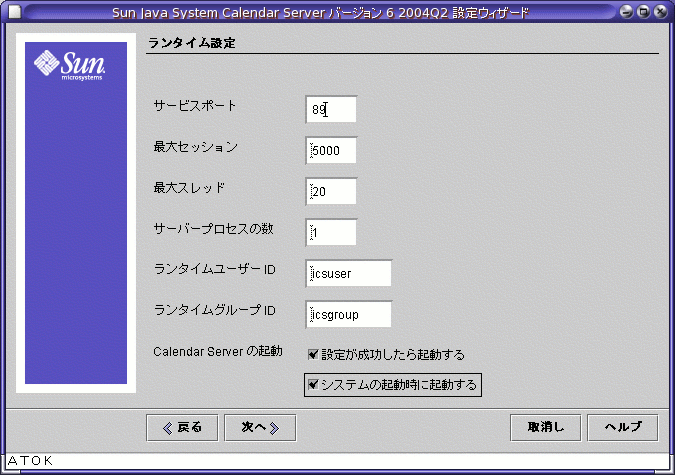
Task: Uncheck システムの起動時に起動する checkbox
Action: tap(313, 384)
